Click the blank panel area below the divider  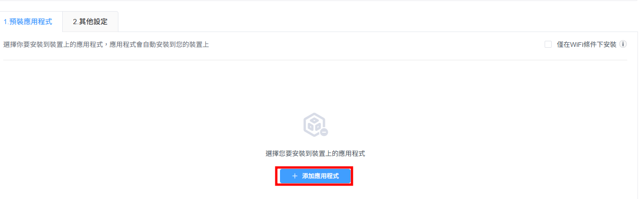coord(139,116)
